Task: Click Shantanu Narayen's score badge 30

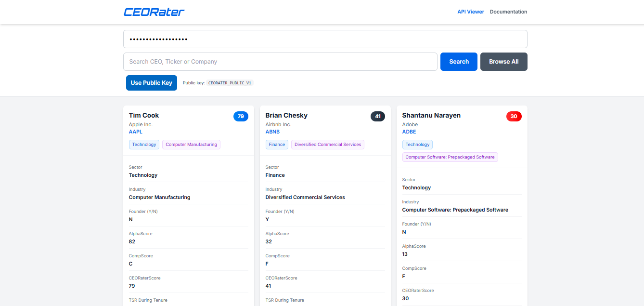Action: click(x=514, y=116)
